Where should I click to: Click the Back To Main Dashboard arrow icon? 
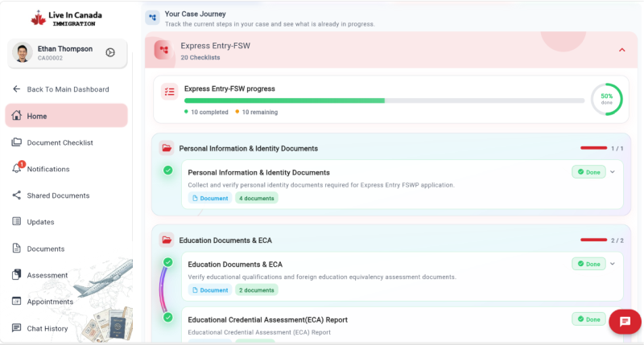16,89
